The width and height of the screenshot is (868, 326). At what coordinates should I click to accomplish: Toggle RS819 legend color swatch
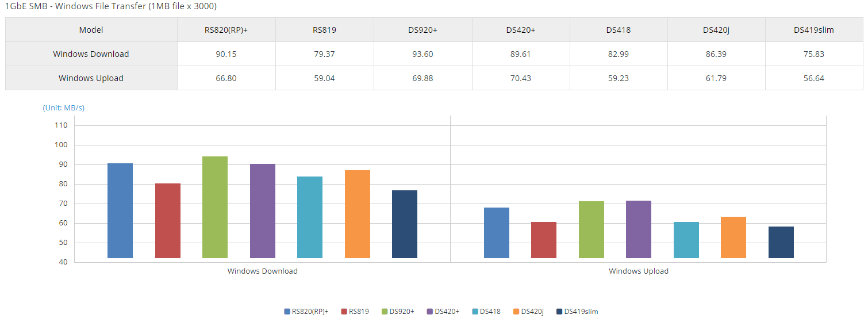point(344,312)
